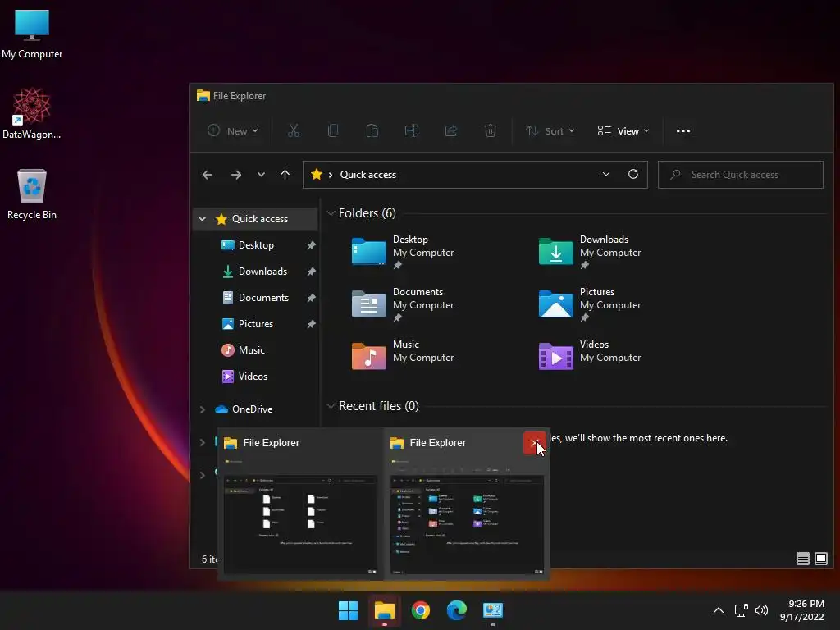Select My Computer desktop icon
Viewport: 840px width, 630px height.
tap(32, 34)
